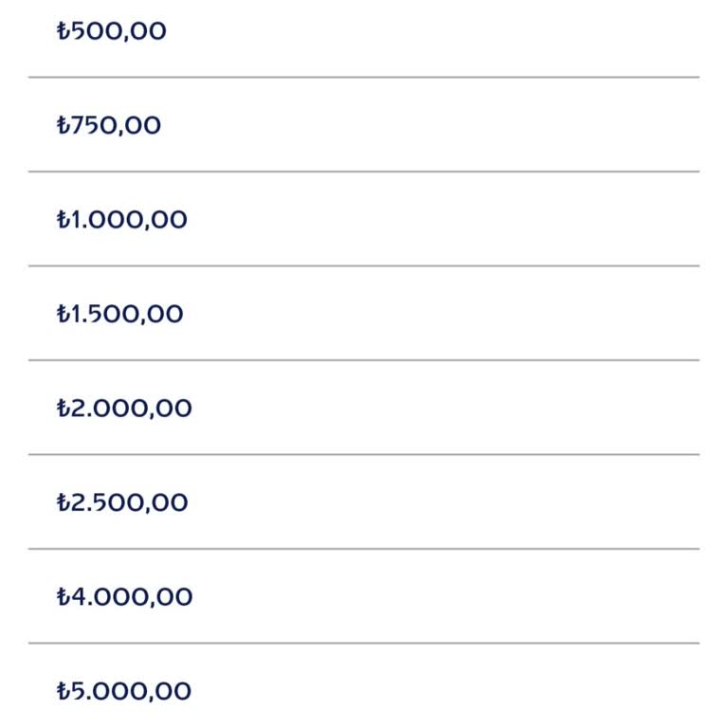Select the ₺1.500,00 amount

point(120,314)
